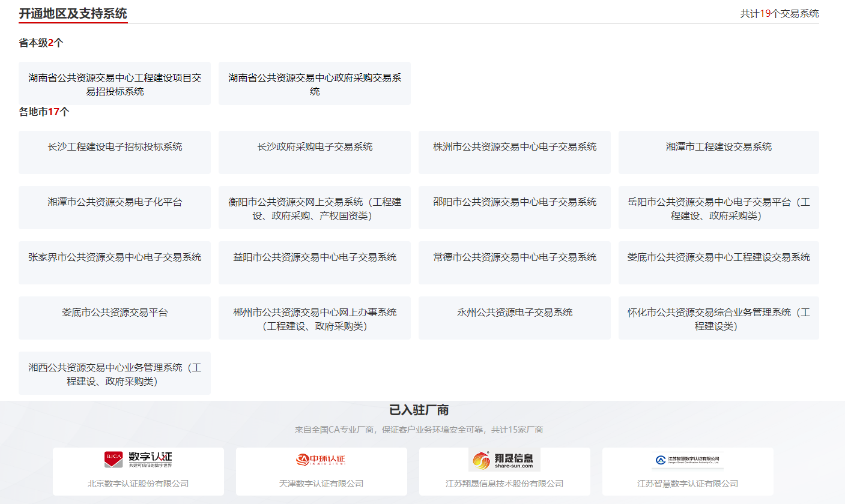
Task: Select 邵阳市公共资源交易中心电子交易系统
Action: tap(515, 208)
